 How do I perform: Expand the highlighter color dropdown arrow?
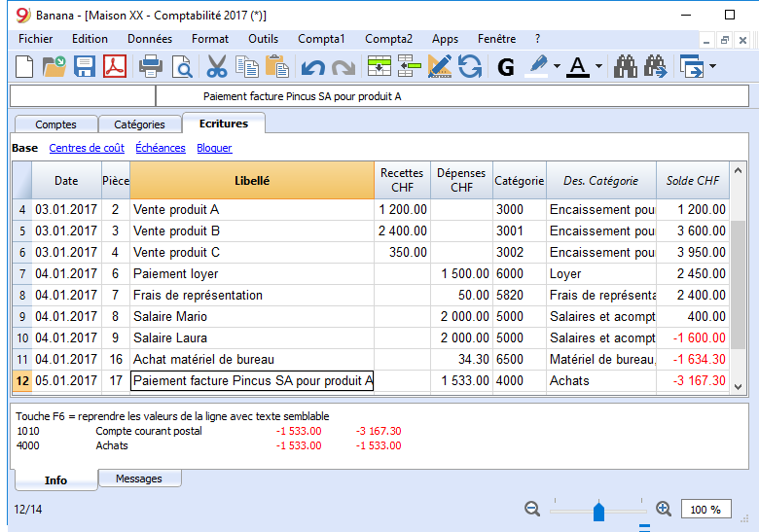pos(557,66)
